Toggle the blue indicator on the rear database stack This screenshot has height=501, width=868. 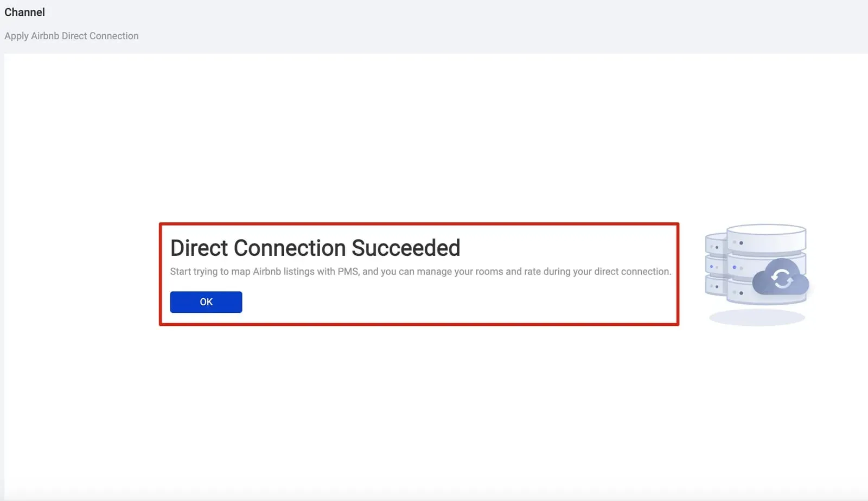click(711, 266)
